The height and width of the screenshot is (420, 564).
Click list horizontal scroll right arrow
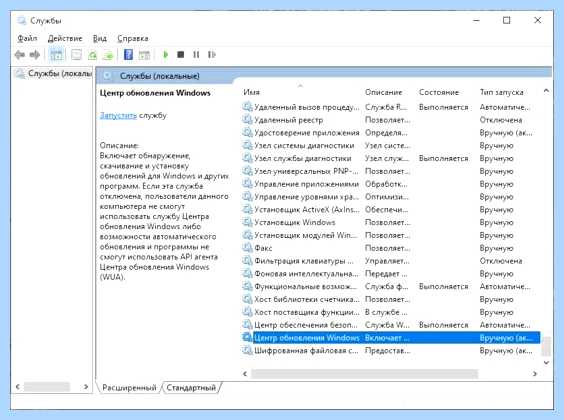[x=535, y=374]
